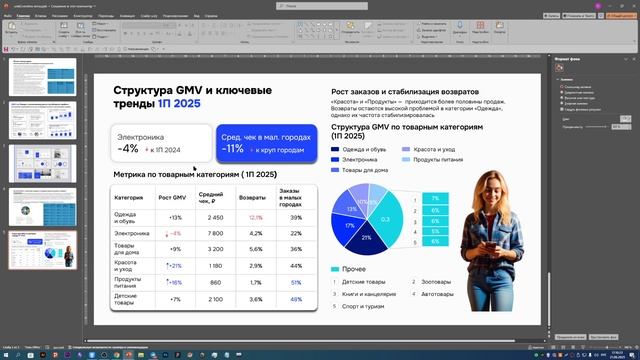Image resolution: width=640 pixels, height=360 pixels.
Task: Click the Восстановить фон button
Action: click(x=603, y=337)
